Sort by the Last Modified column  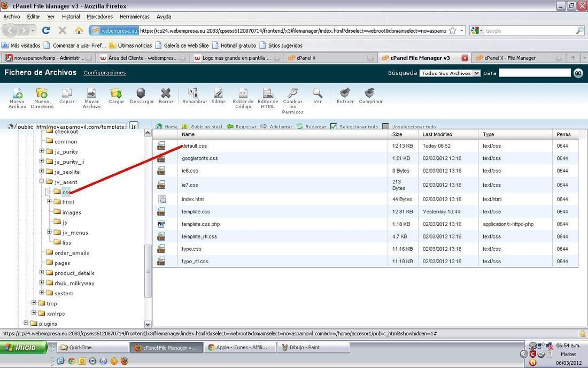click(x=437, y=134)
